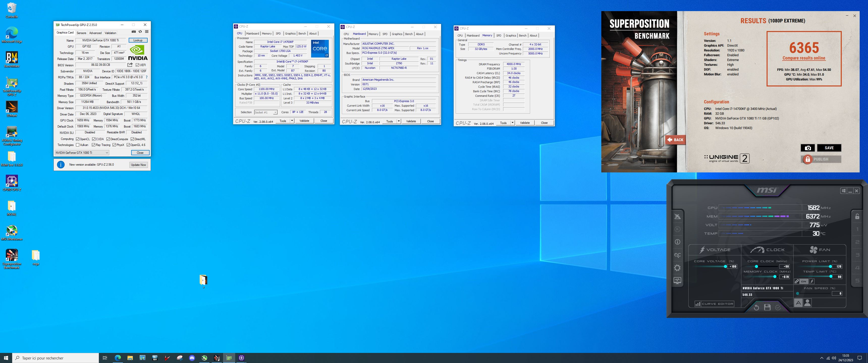The height and width of the screenshot is (363, 868).
Task: Open the Validation tab in GPU-Z
Action: [110, 33]
